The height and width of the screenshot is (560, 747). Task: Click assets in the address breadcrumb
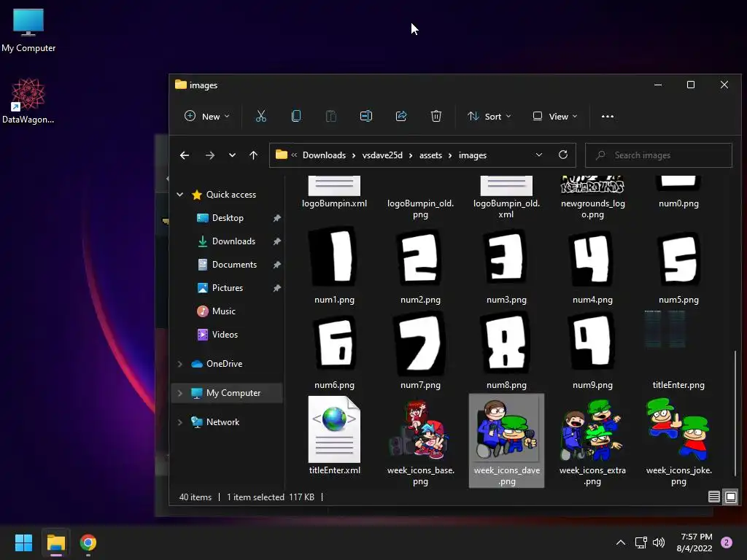(x=430, y=155)
